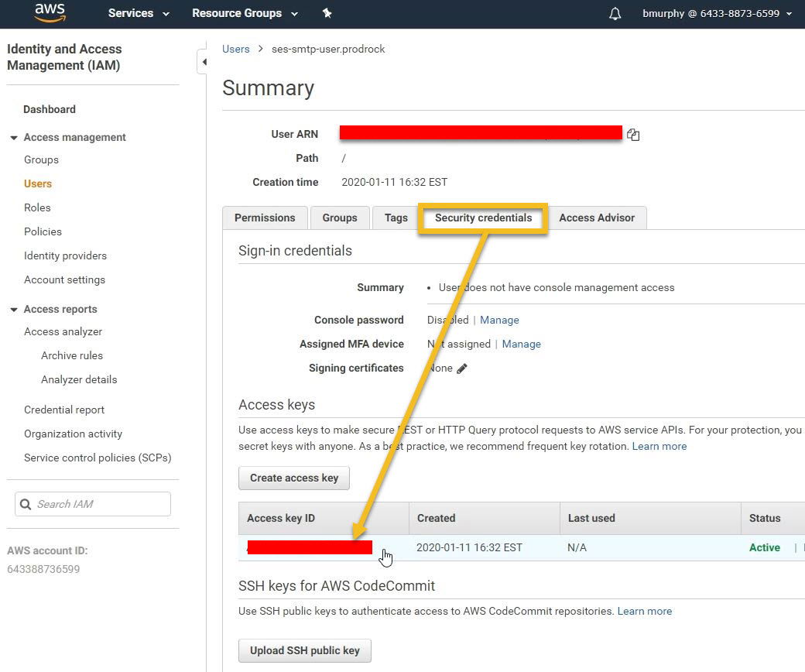Switch to the Permissions tab
This screenshot has height=672, width=805.
[x=265, y=218]
